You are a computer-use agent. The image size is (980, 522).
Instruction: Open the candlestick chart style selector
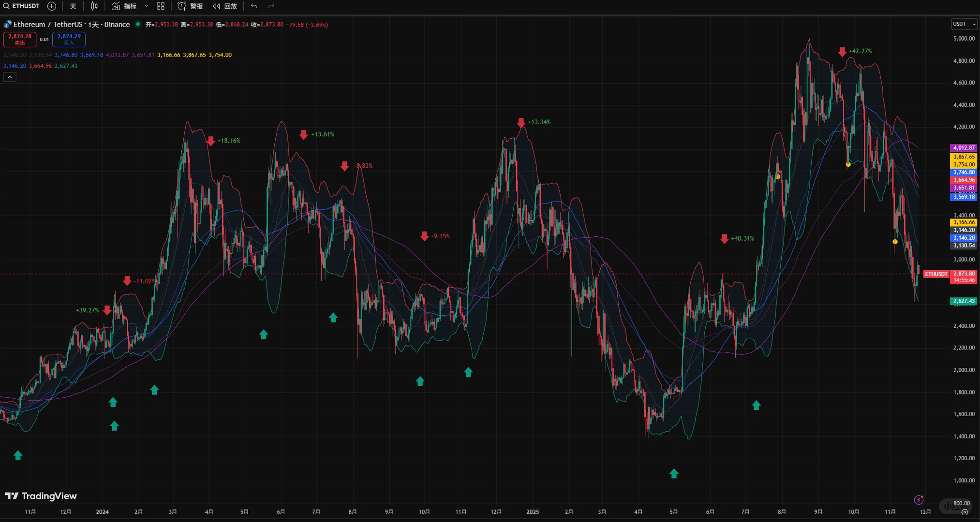pyautogui.click(x=94, y=6)
